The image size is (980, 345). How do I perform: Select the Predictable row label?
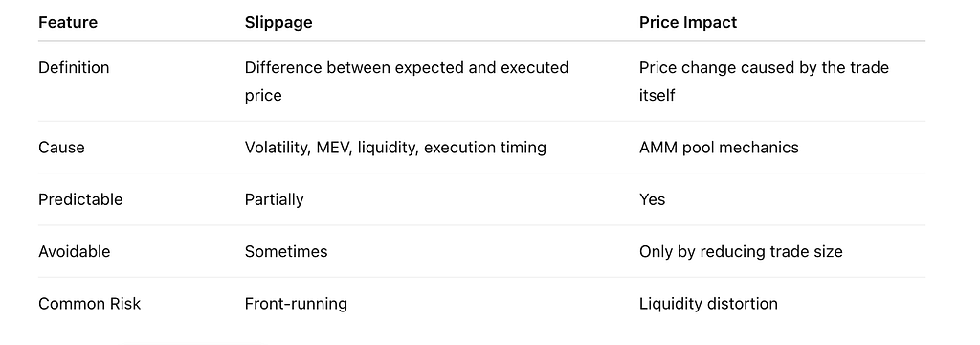tap(80, 199)
